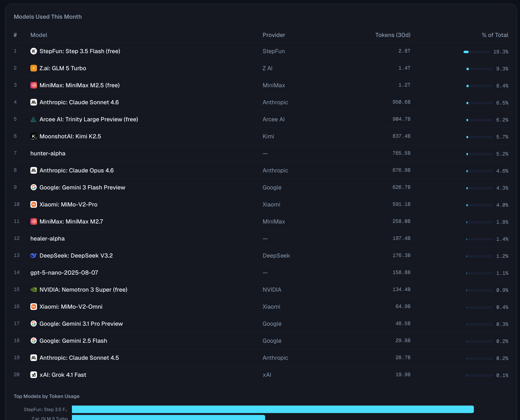
Task: Click the NVIDIA Nemotron green eye icon
Action: [33, 290]
